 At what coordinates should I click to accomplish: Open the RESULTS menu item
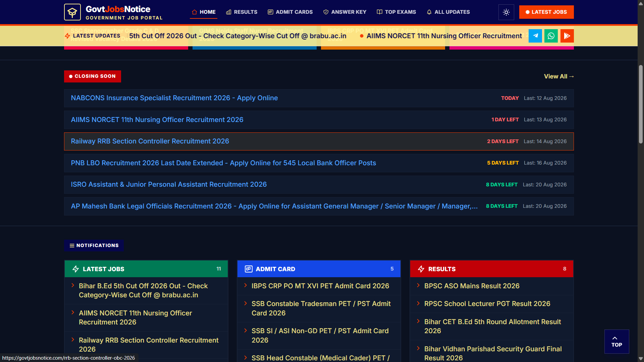(x=241, y=12)
